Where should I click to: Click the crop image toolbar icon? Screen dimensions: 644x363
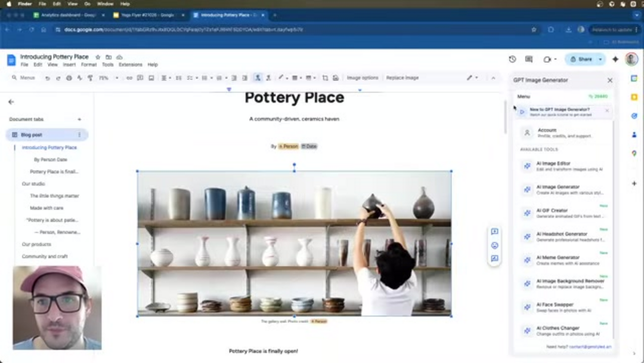(325, 78)
